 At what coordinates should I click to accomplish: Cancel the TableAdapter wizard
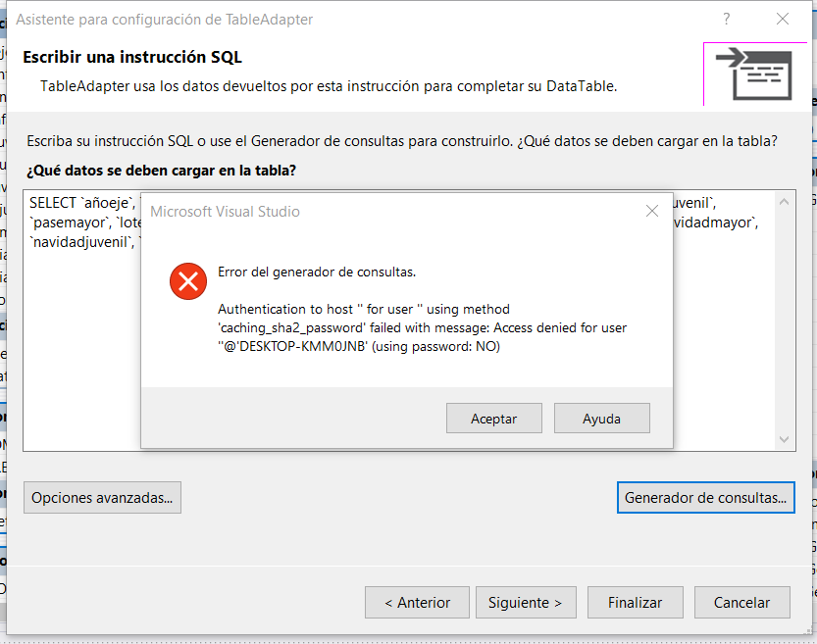741,603
